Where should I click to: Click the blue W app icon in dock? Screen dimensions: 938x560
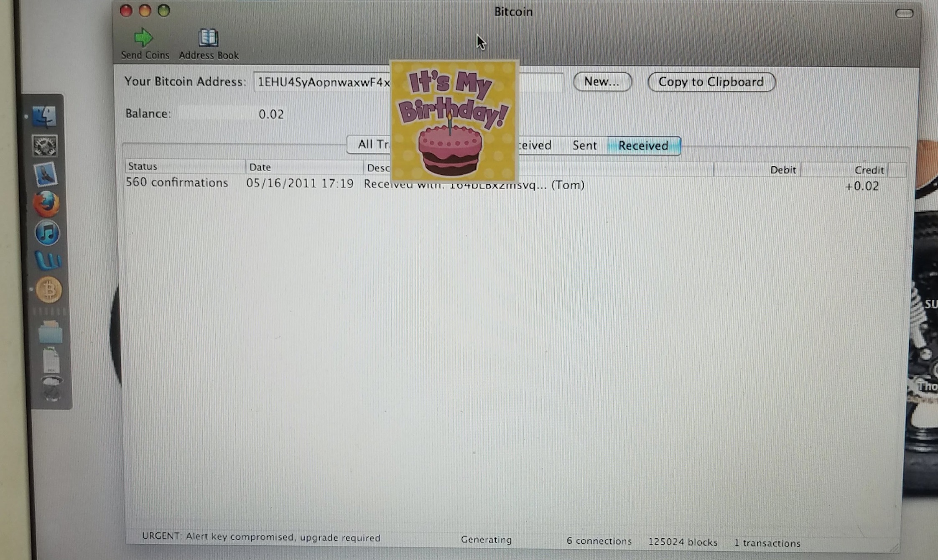[x=48, y=261]
